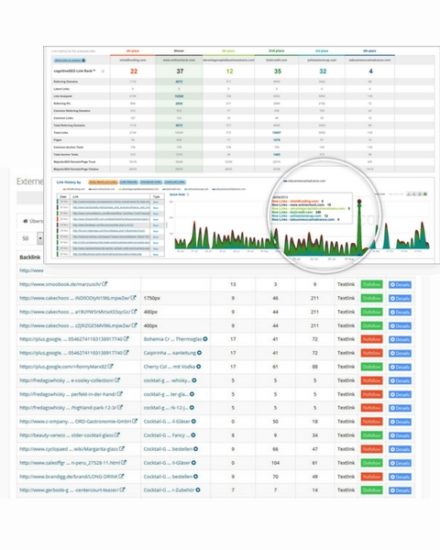Screen dimensions: 440x550
Task: Click the peak marker on link history chart
Action: 359,201
